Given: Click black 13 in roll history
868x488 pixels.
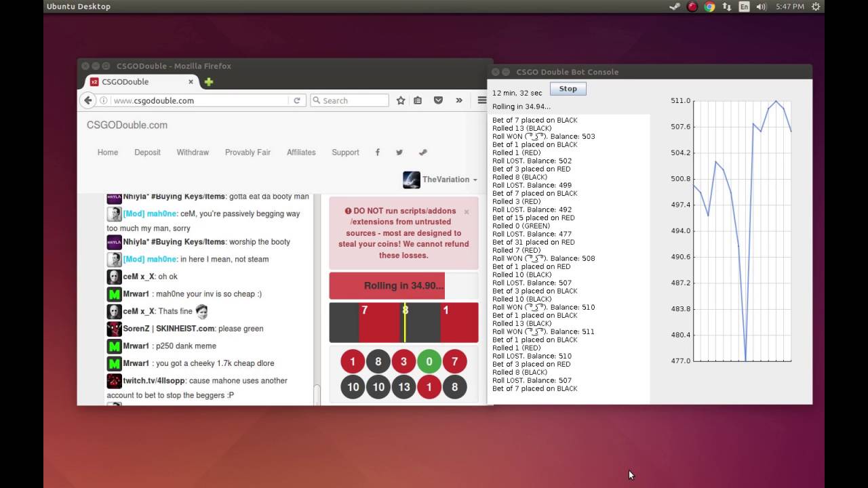Looking at the screenshot, I should (403, 387).
